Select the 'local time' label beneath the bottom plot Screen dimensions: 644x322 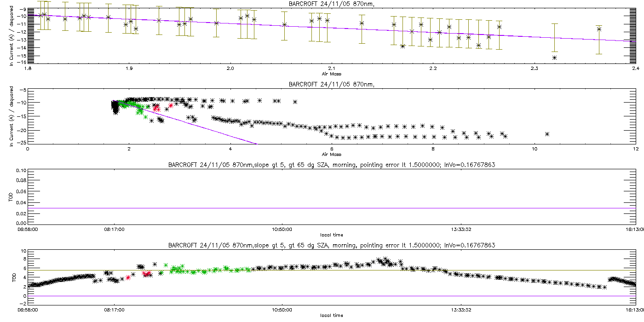tap(331, 315)
